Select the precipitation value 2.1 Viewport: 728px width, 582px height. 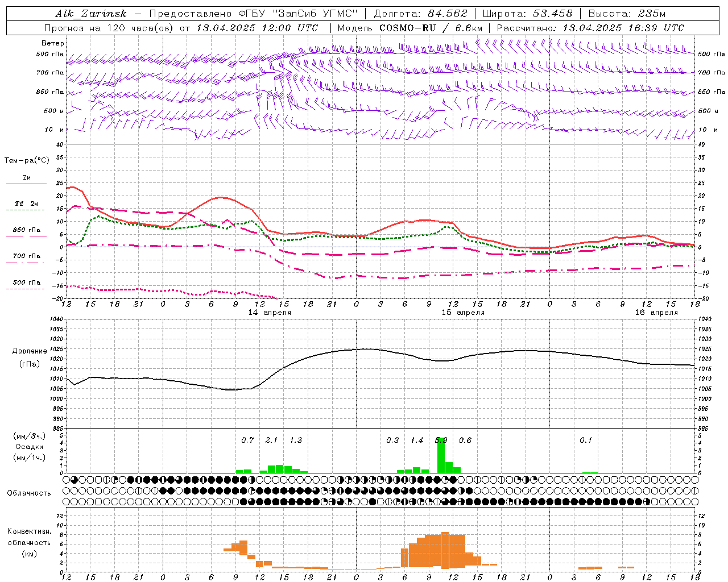point(272,440)
